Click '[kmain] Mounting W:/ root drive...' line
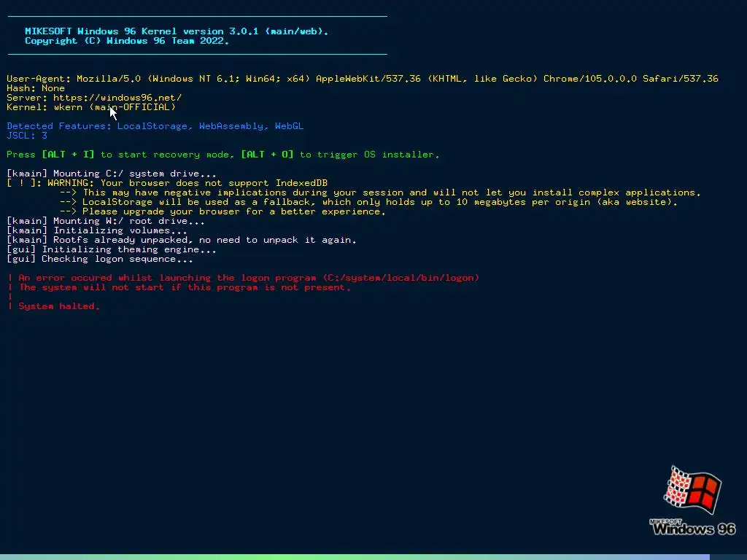Screen dimensions: 747x560 pos(106,222)
